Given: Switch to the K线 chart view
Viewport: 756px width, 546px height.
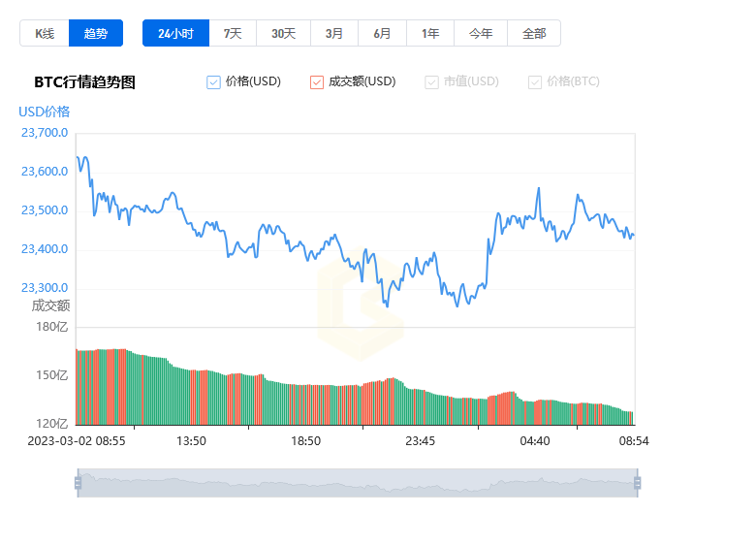Looking at the screenshot, I should 45,33.
